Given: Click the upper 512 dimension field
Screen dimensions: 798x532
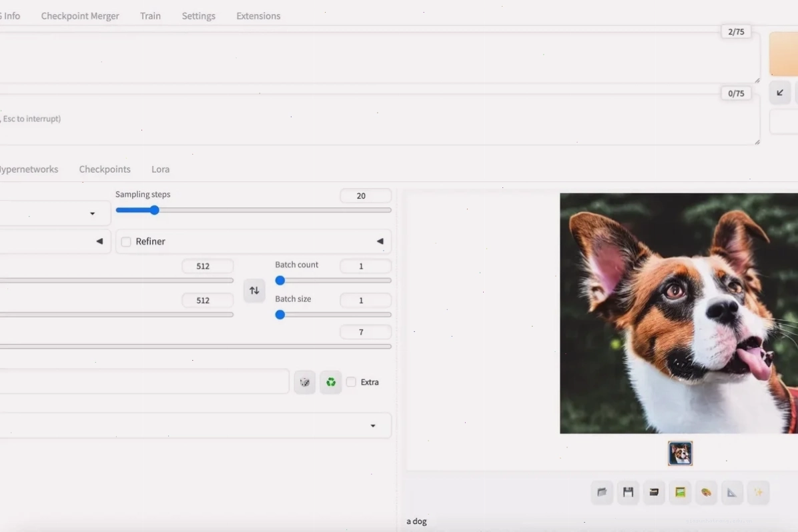Looking at the screenshot, I should (208, 266).
